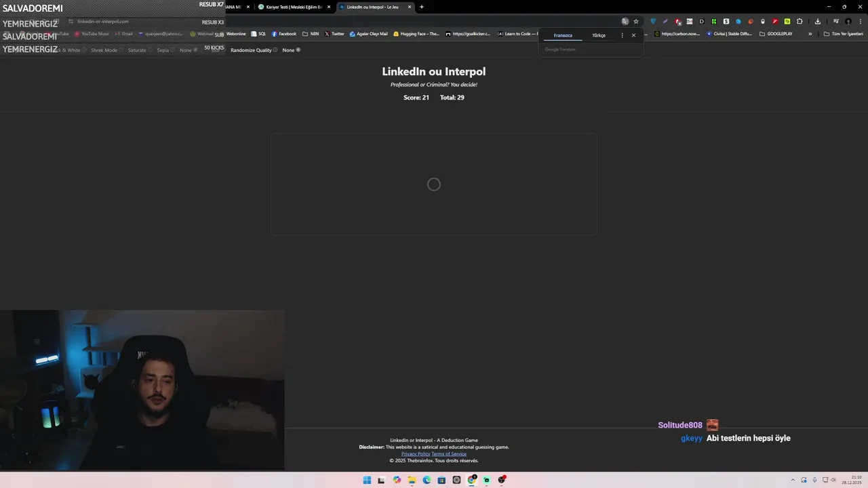Select the Fransızca translate tab
This screenshot has width=868, height=488.
pos(563,35)
